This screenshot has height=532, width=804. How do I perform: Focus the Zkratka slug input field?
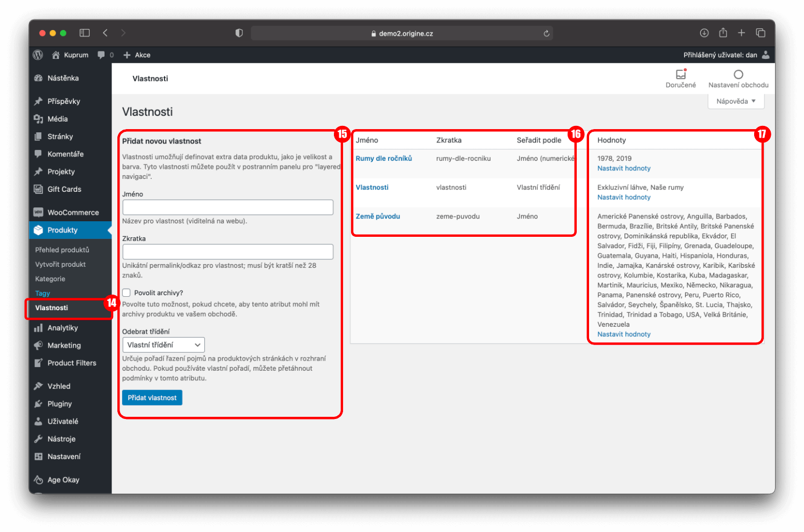click(228, 252)
